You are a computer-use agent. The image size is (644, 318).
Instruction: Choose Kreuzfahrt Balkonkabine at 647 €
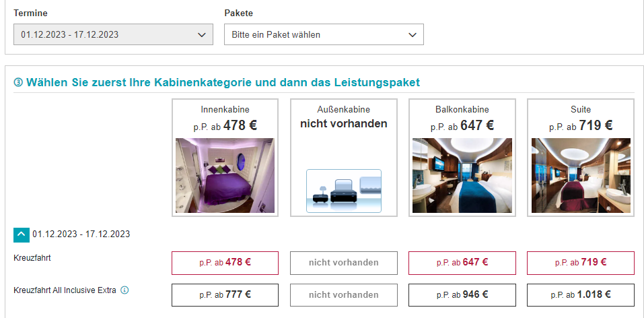coord(462,263)
